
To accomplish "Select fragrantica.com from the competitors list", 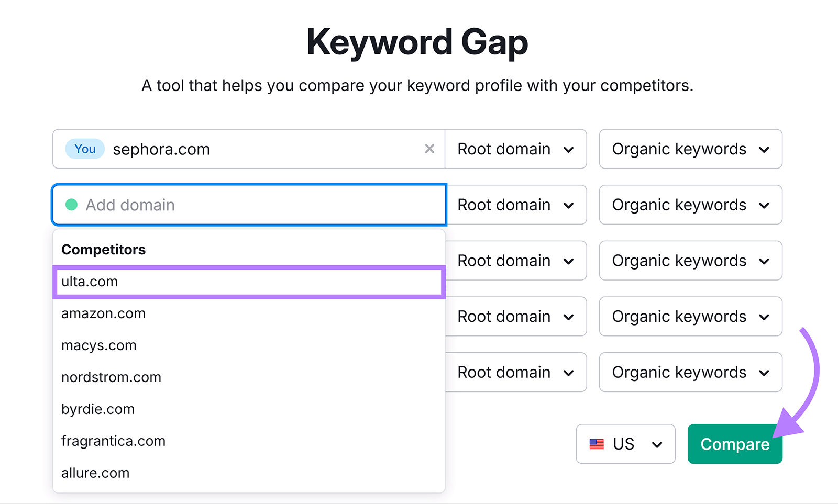I will [x=113, y=441].
